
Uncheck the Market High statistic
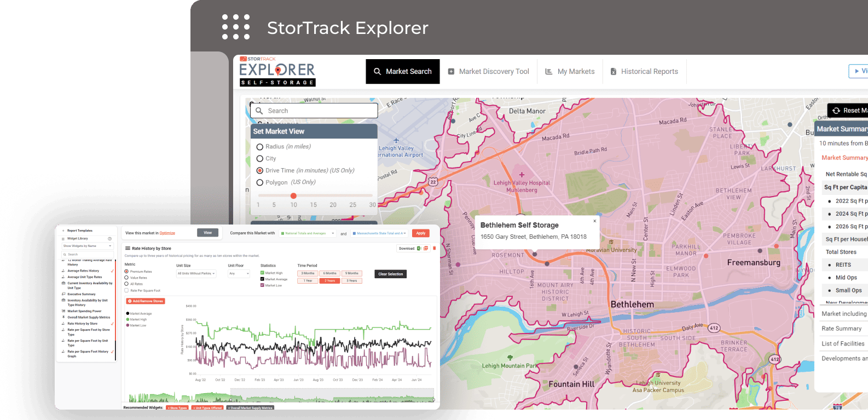262,273
